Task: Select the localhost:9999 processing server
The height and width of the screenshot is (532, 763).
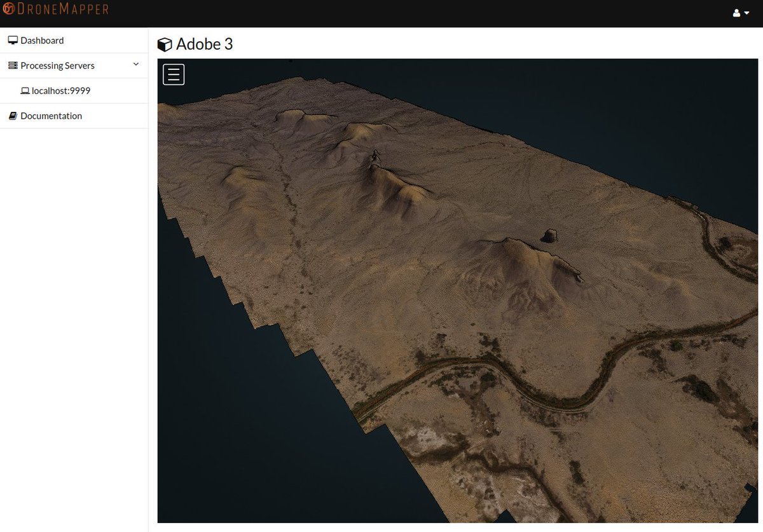Action: tap(61, 90)
